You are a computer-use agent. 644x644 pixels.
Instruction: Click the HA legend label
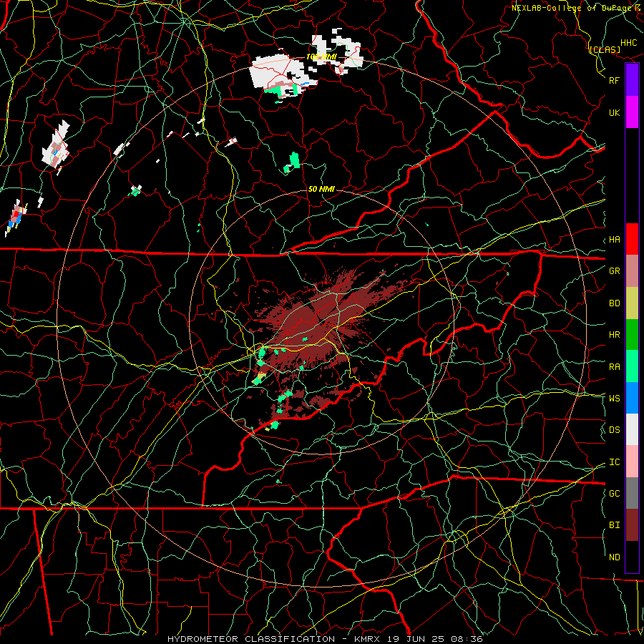point(615,240)
